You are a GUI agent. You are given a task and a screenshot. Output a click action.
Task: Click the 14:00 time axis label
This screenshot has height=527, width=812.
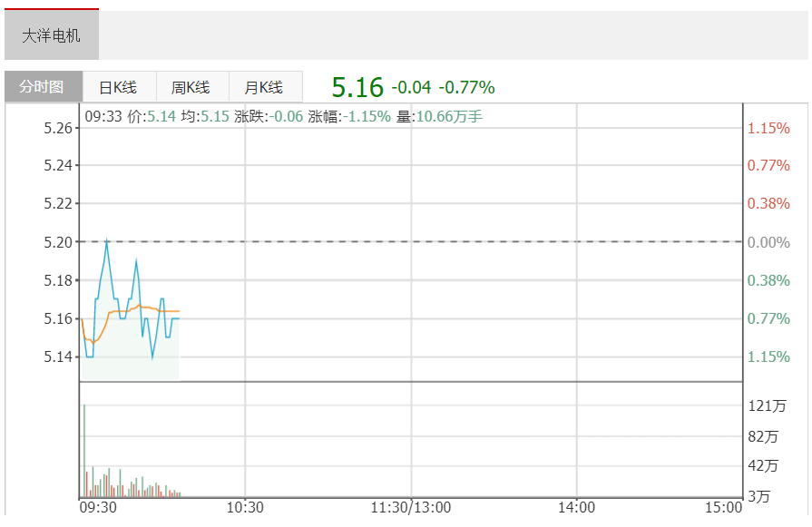point(576,507)
